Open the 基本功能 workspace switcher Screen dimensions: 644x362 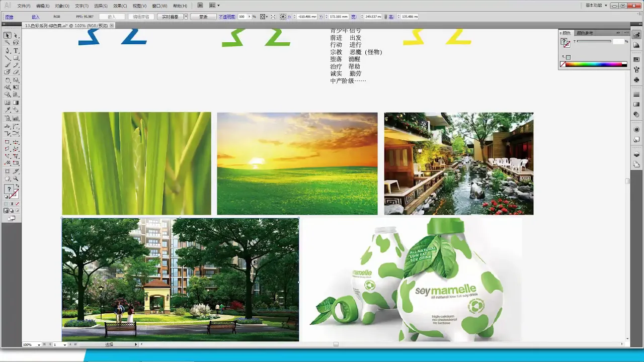tap(597, 6)
